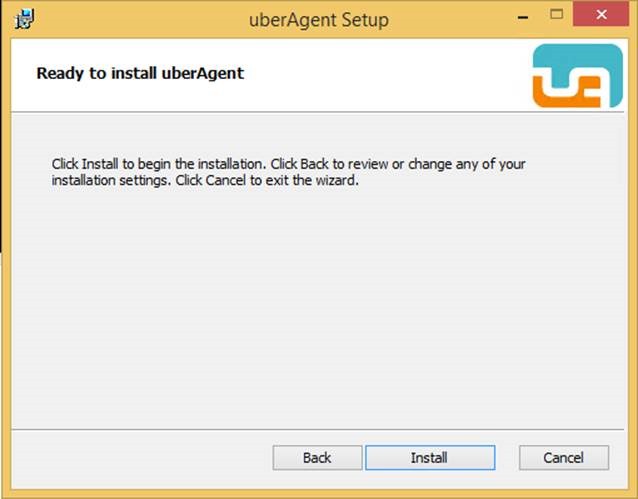Click the uberAgent logo in header
638x499 pixels.
click(x=578, y=76)
